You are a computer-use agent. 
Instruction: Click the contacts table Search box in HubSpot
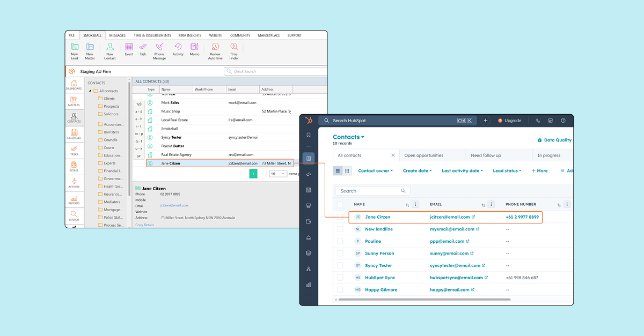click(x=372, y=191)
